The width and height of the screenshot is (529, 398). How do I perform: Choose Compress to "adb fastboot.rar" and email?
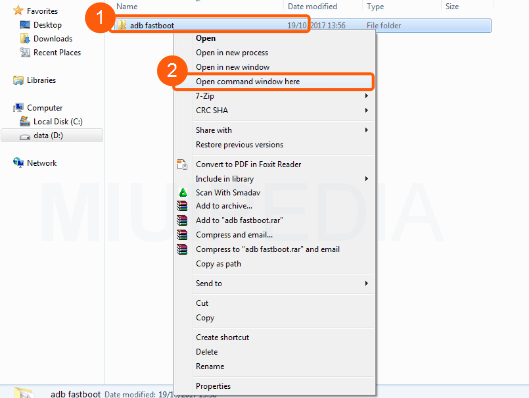click(x=274, y=249)
